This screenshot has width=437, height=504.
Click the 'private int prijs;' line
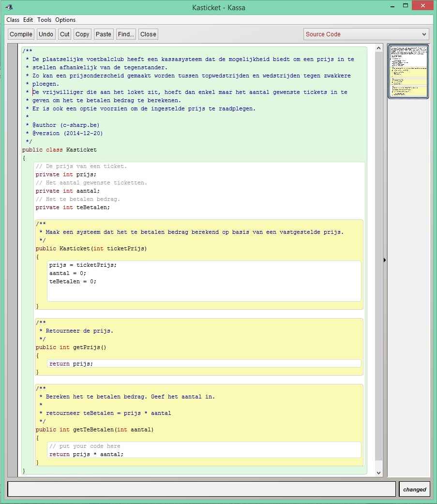(66, 174)
